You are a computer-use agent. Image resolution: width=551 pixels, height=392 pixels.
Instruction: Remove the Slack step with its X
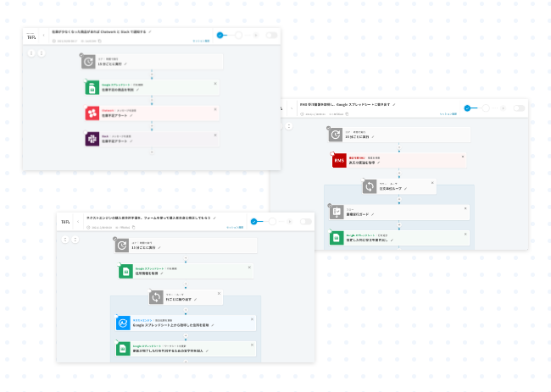tap(214, 133)
